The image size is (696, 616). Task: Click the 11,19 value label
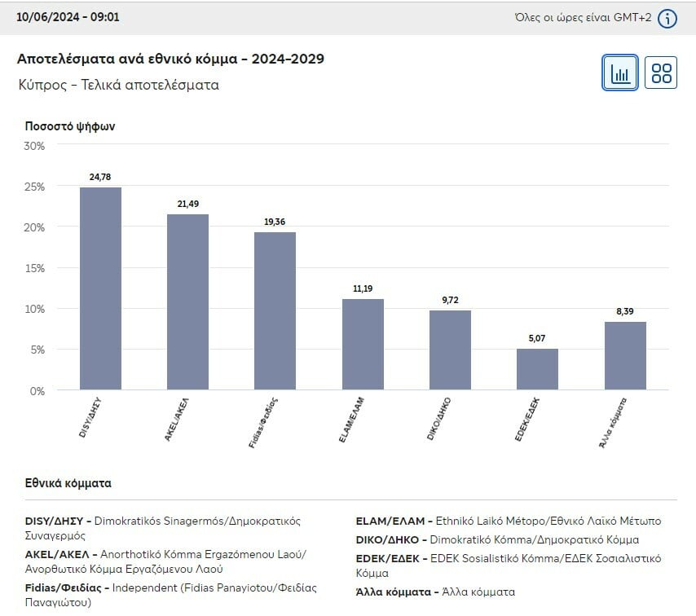(x=363, y=289)
